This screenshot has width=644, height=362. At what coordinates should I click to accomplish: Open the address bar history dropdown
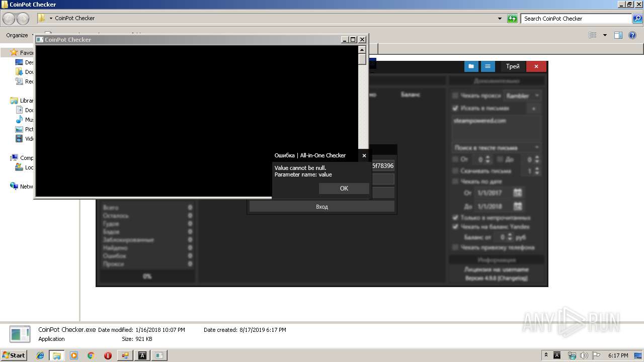click(x=500, y=19)
